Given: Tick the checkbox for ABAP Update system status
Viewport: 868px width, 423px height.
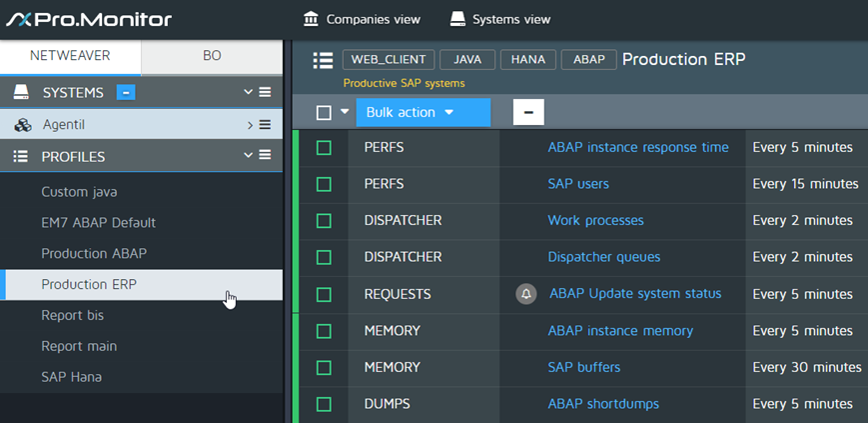Looking at the screenshot, I should (x=324, y=294).
